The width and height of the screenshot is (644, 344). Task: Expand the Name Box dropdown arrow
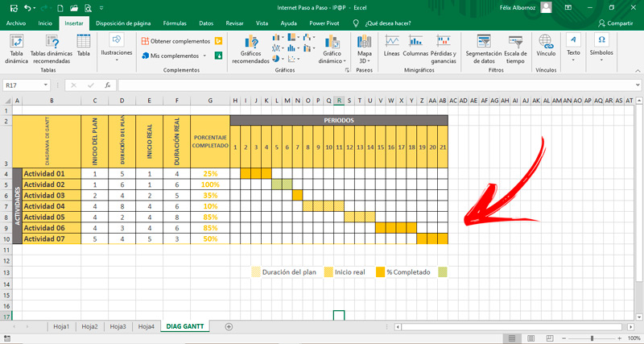point(46,85)
